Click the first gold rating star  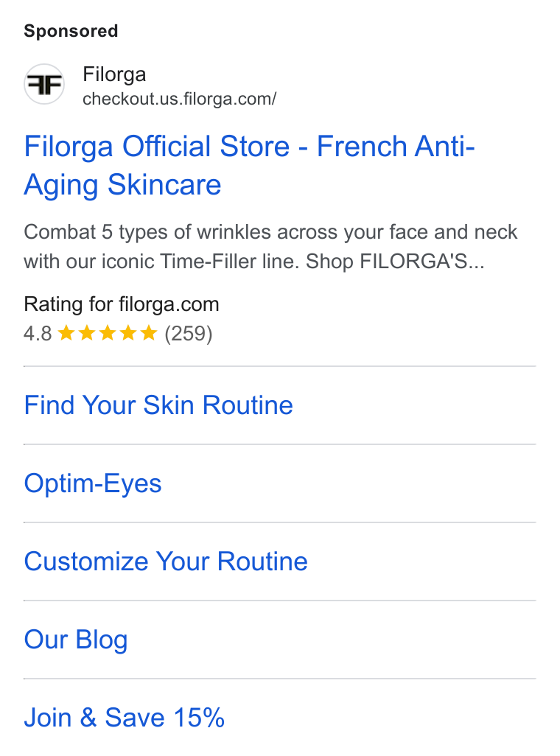tap(66, 332)
